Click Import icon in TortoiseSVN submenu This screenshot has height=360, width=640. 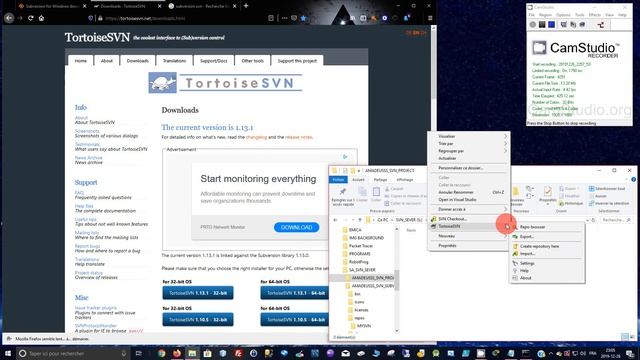click(x=515, y=254)
